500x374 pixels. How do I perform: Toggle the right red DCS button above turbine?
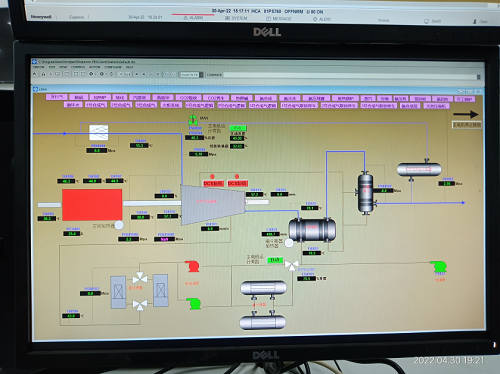point(238,183)
